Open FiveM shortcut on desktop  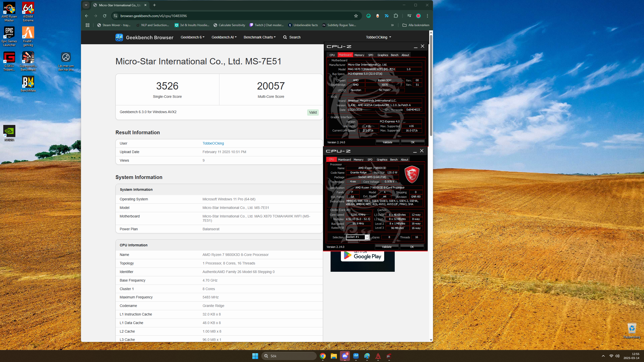(28, 36)
